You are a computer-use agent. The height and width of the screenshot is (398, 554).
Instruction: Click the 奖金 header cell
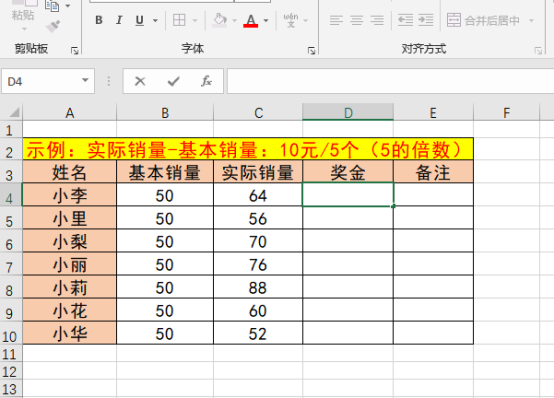tap(348, 172)
